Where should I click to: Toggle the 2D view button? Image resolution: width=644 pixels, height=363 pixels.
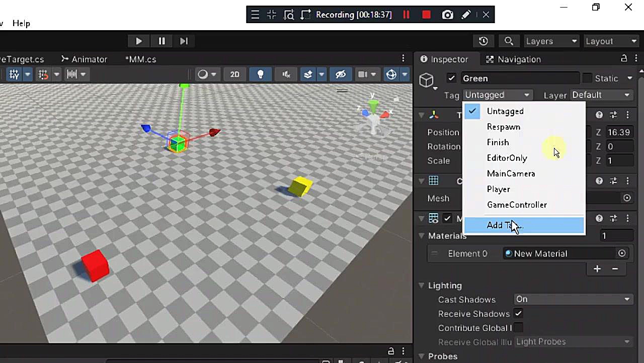pyautogui.click(x=235, y=74)
